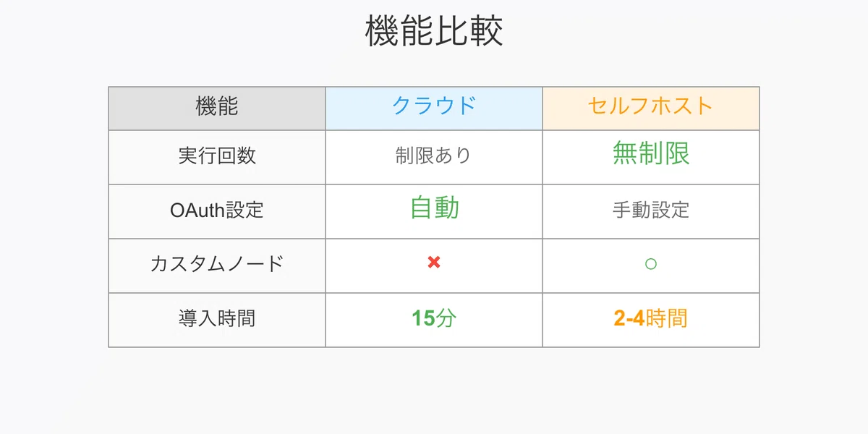Click the green circle icon under セルフホスト
The width and height of the screenshot is (868, 434).
[x=650, y=264]
